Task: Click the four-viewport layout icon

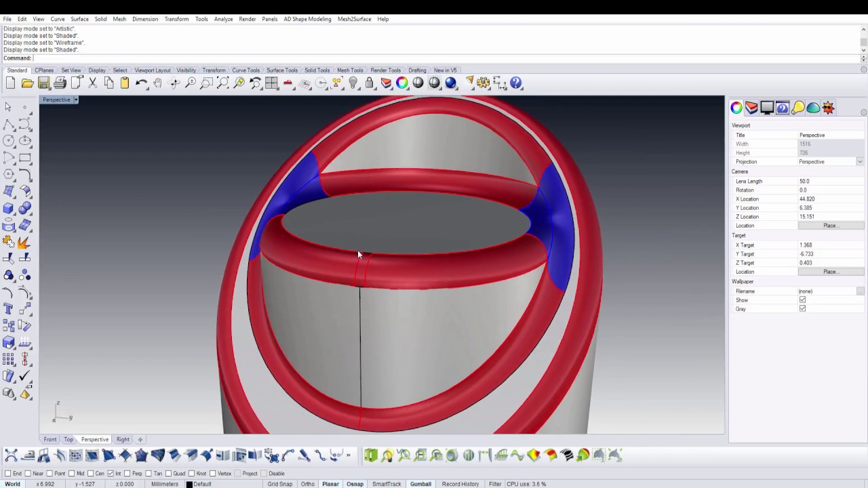Action: point(271,83)
